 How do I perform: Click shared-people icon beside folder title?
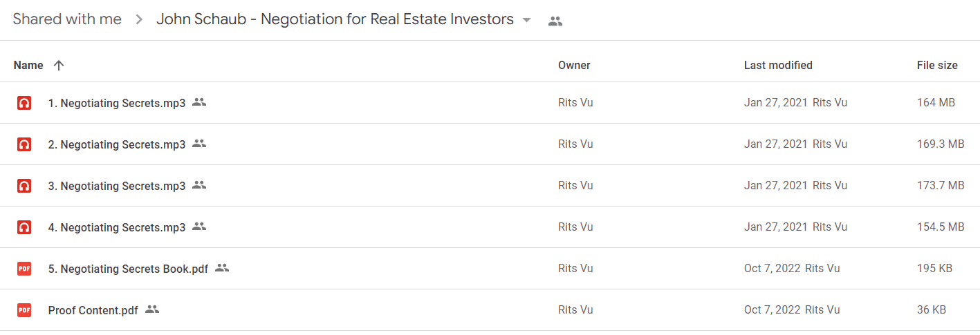555,21
